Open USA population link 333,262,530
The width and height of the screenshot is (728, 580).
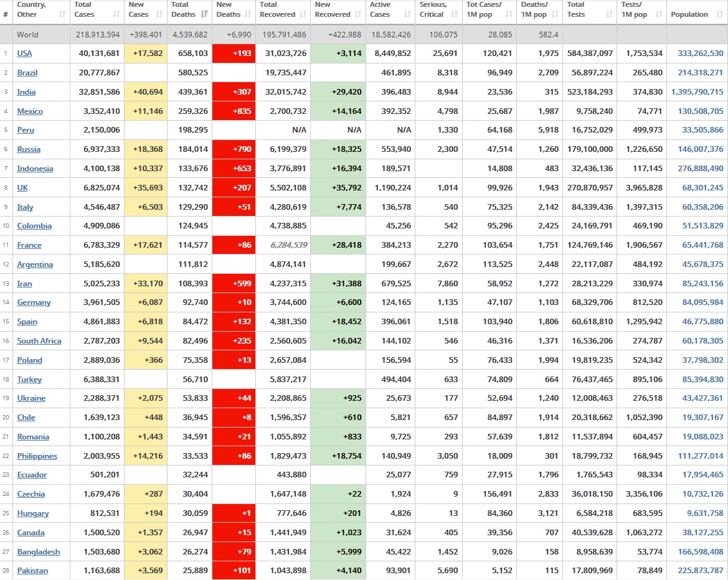[700, 54]
